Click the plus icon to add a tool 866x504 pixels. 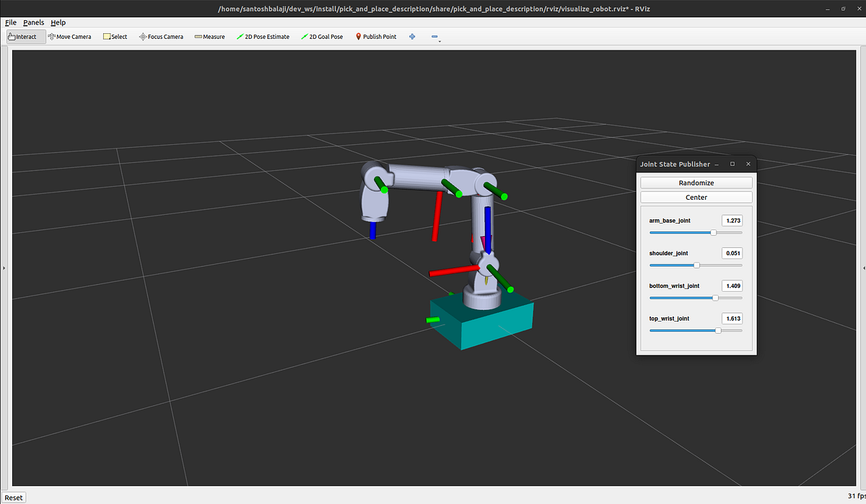[411, 36]
